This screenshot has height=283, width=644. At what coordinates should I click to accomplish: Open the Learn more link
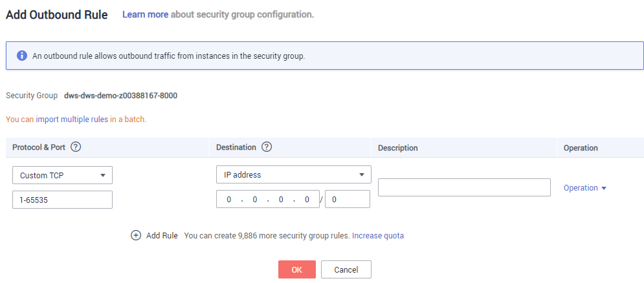(146, 14)
